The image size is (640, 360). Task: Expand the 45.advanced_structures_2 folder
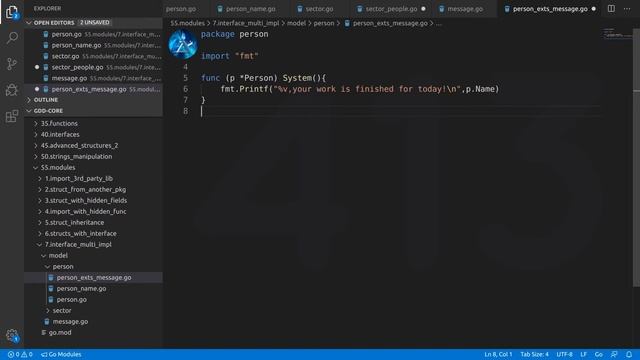pyautogui.click(x=93, y=145)
